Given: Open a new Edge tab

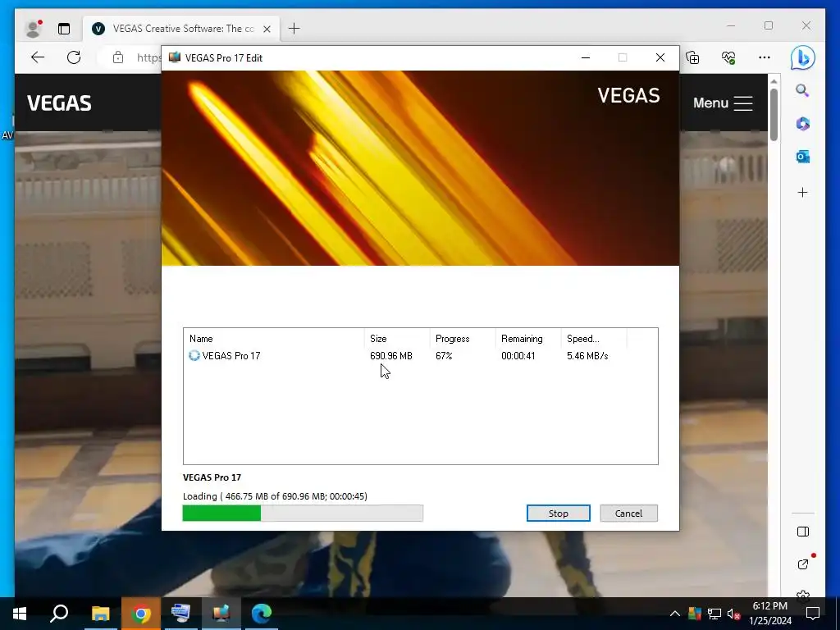Looking at the screenshot, I should tap(294, 29).
